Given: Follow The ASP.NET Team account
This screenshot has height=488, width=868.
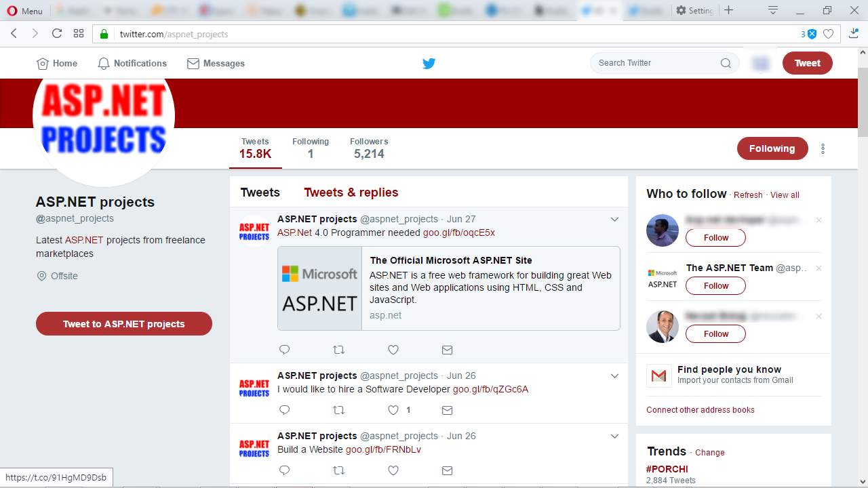Looking at the screenshot, I should click(715, 286).
